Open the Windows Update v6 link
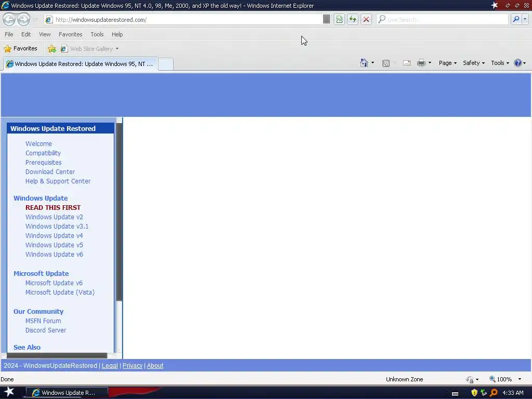 pyautogui.click(x=54, y=255)
